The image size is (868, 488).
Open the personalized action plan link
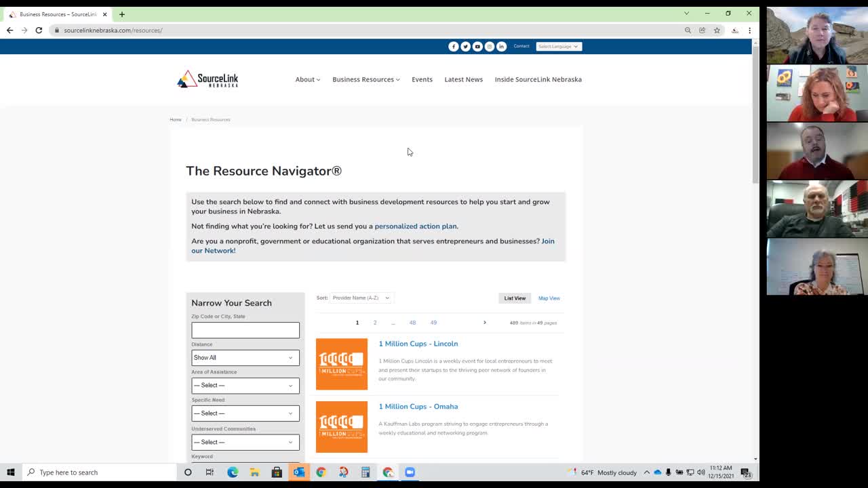416,226
